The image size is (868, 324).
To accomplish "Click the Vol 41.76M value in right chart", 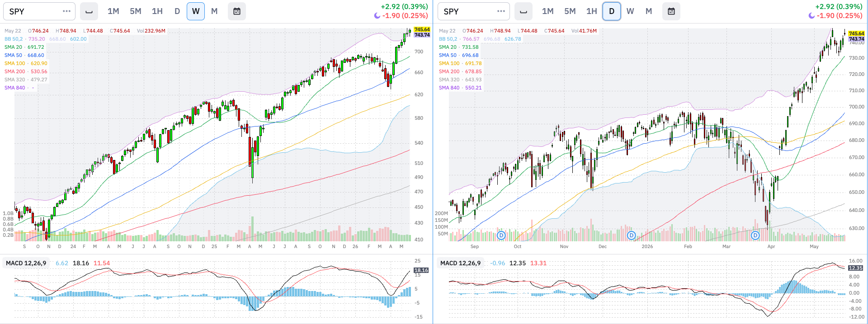I will 584,31.
